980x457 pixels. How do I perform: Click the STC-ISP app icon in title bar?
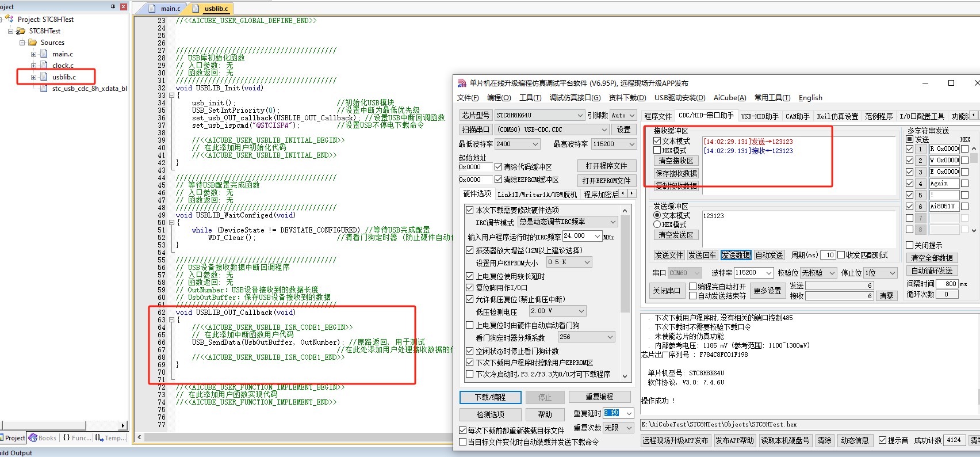coord(462,83)
